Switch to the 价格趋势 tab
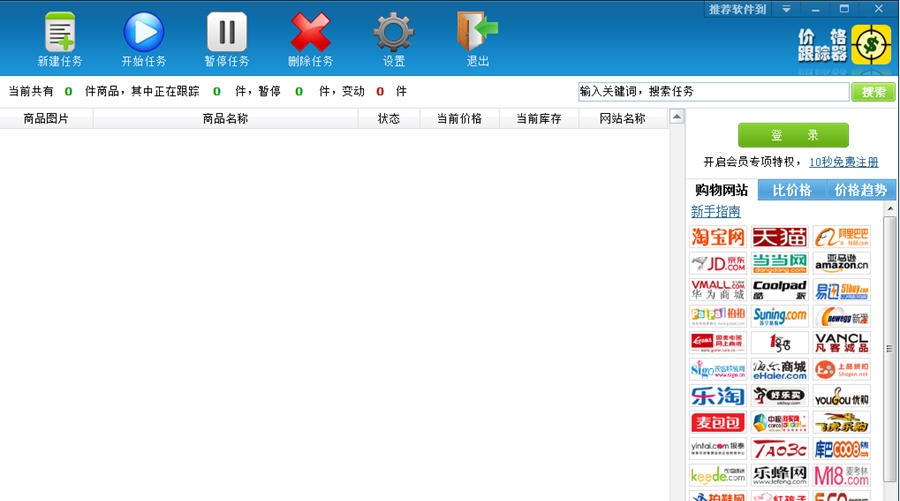The image size is (900, 501). pyautogui.click(x=860, y=190)
